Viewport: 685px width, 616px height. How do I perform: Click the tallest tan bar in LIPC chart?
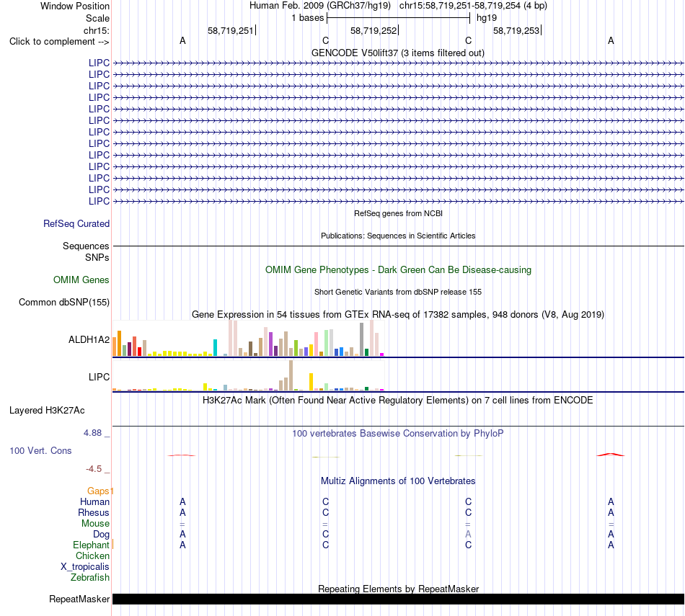point(291,375)
